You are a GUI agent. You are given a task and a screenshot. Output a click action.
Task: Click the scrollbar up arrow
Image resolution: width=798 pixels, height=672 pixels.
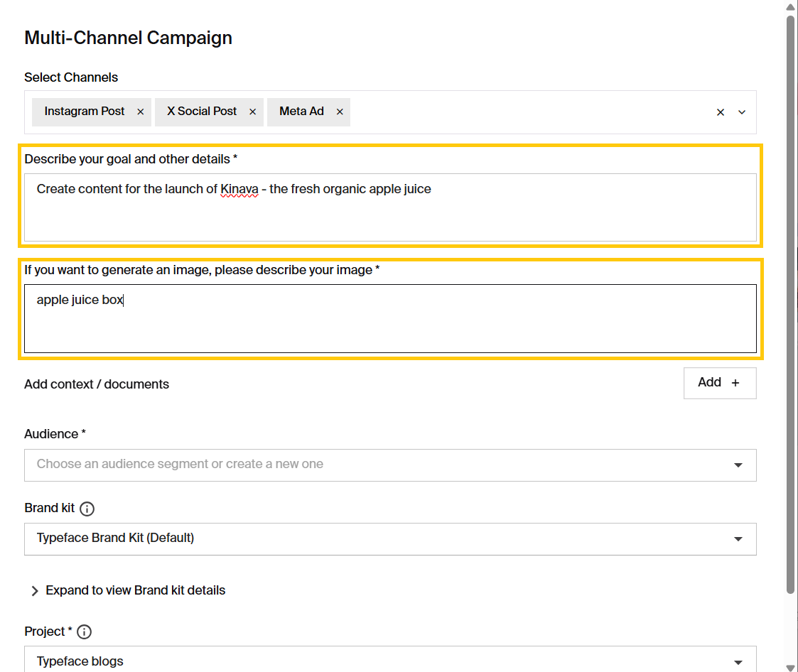(790, 7)
